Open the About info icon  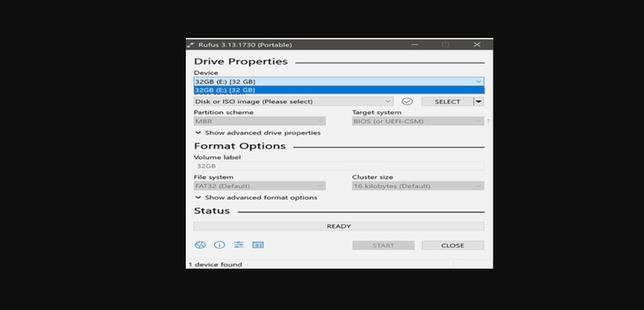tap(219, 245)
